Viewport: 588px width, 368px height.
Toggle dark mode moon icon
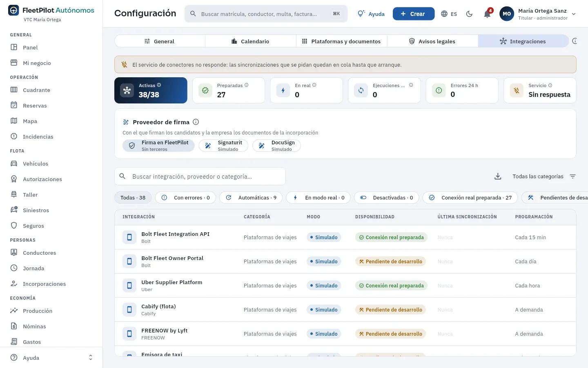pos(469,14)
